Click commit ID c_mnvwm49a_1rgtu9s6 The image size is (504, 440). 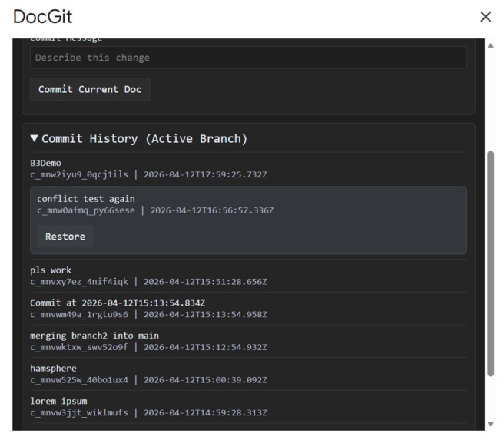pos(79,314)
